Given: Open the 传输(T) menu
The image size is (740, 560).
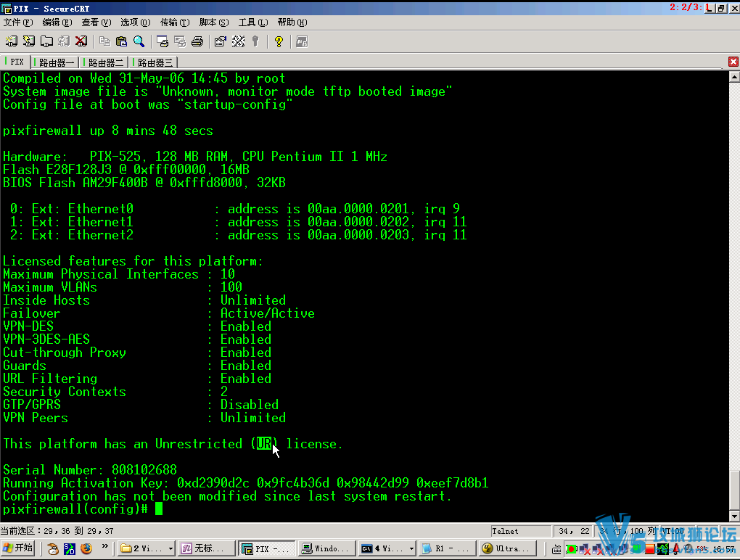Looking at the screenshot, I should click(175, 22).
